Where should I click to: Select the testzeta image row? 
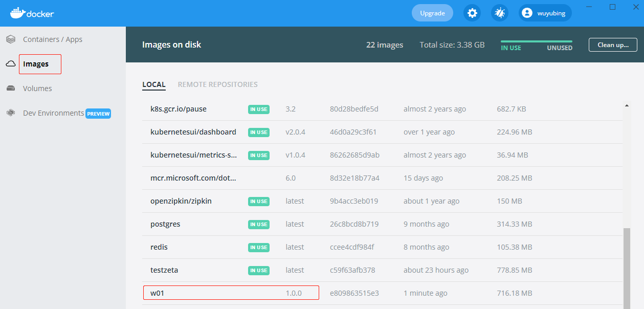(383, 270)
